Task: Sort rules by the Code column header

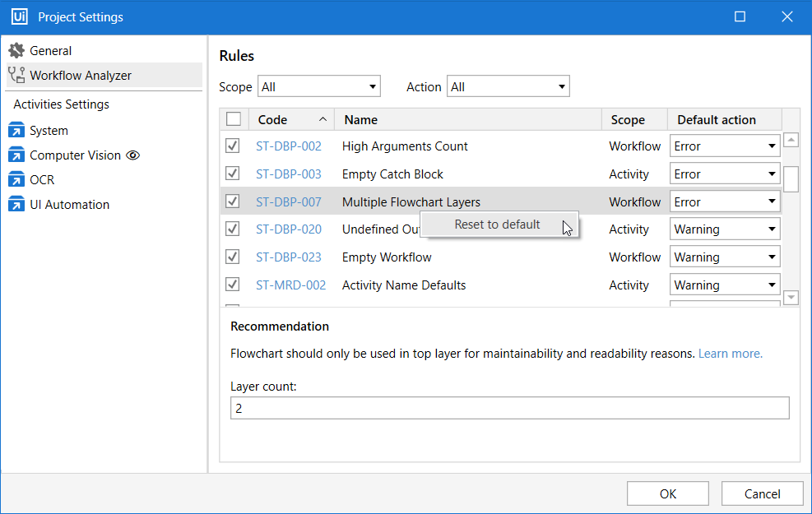Action: click(290, 120)
